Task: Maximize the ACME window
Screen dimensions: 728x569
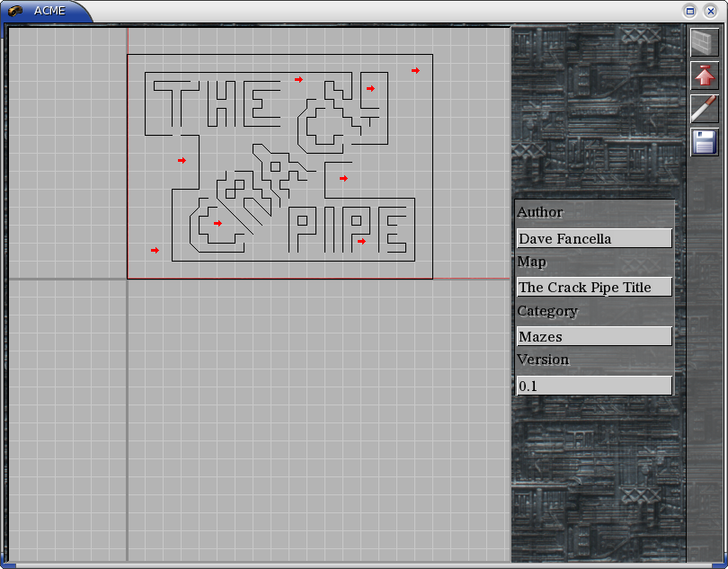Action: (690, 11)
